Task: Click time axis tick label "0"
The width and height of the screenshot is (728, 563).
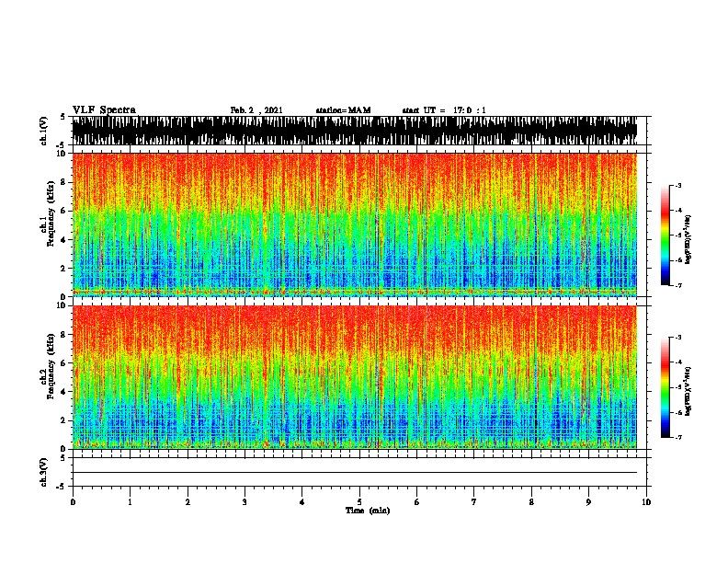Action: [73, 502]
